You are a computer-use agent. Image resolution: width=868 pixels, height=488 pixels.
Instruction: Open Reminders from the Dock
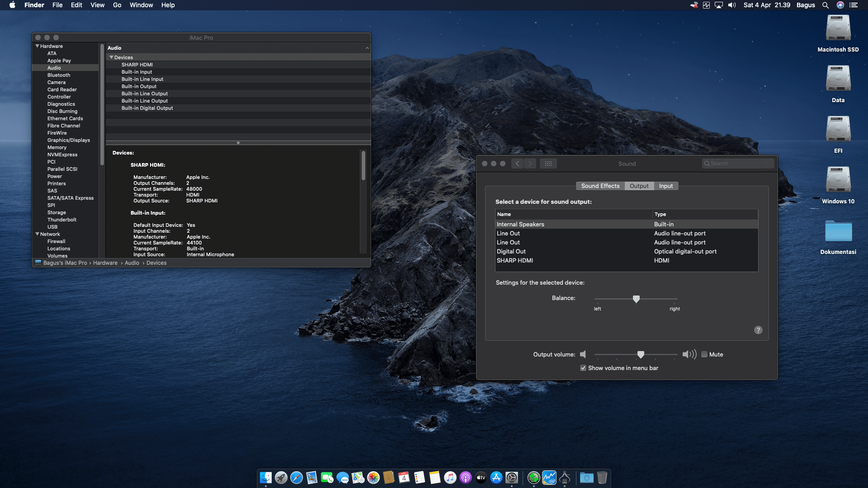pyautogui.click(x=420, y=478)
